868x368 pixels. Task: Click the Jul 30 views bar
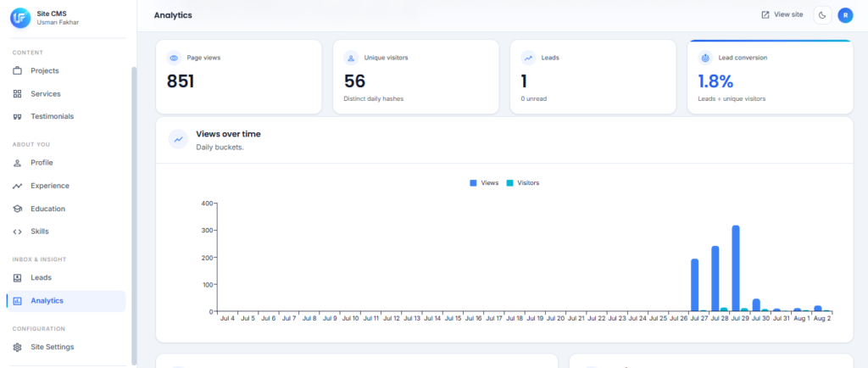tap(756, 305)
